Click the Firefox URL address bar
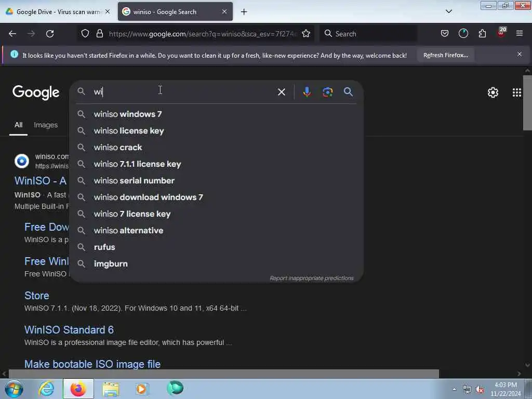Screen dimensions: 532x399 click(x=203, y=34)
